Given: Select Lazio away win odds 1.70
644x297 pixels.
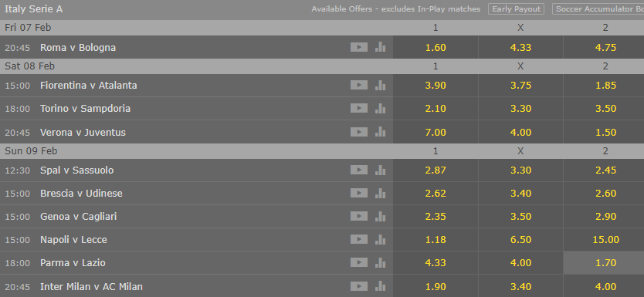Looking at the screenshot, I should (605, 262).
